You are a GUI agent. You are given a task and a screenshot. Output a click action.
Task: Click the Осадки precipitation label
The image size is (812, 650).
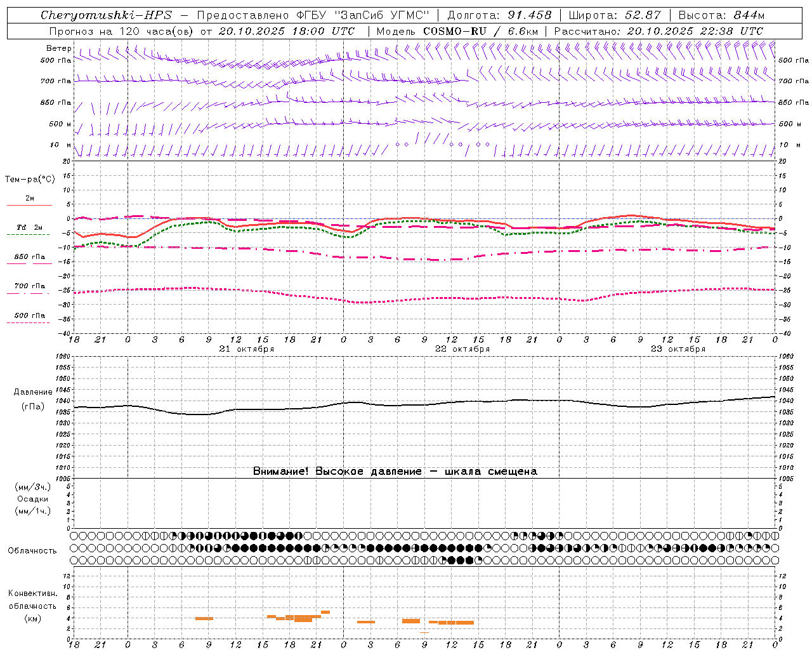pos(33,499)
